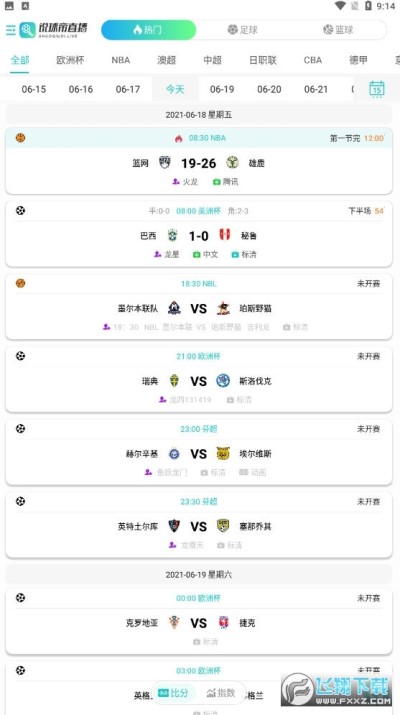Image resolution: width=400 pixels, height=715 pixels.
Task: Open the hamburger menu icon
Action: pos(10,31)
